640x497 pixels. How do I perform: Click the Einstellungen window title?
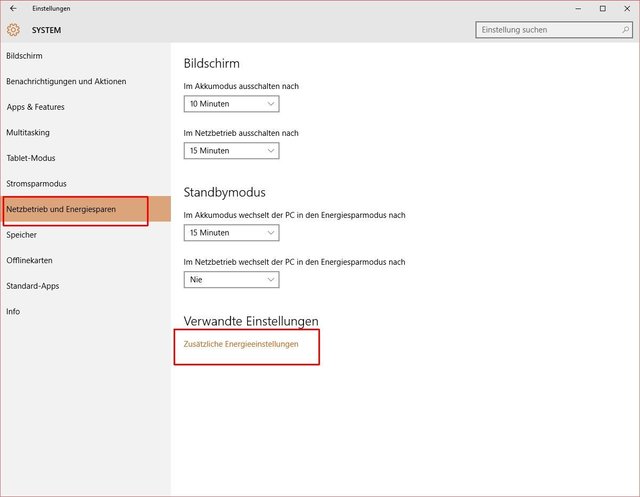click(x=51, y=9)
